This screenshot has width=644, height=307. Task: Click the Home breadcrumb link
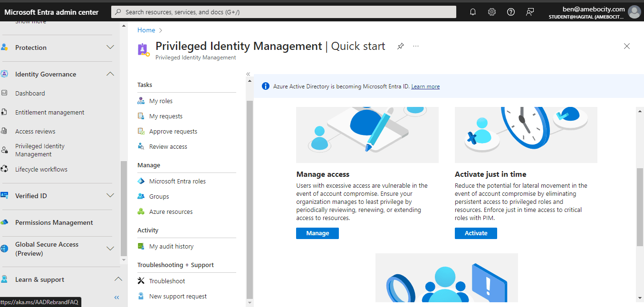[x=146, y=30]
